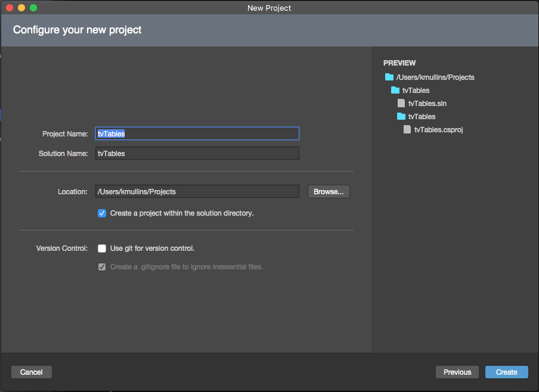Click the Project Name text field
The image size is (539, 392).
(x=197, y=133)
